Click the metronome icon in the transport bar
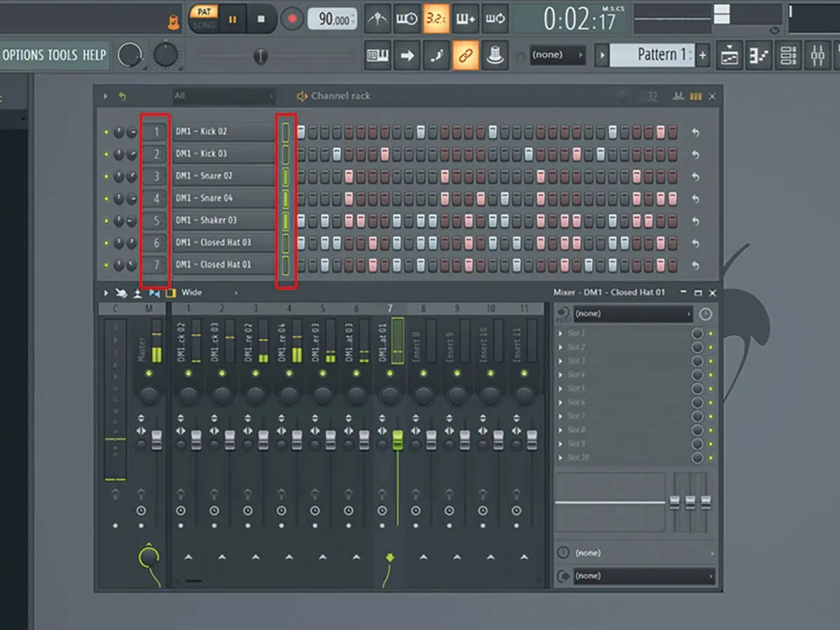Screen dimensions: 840x630 pos(379,18)
